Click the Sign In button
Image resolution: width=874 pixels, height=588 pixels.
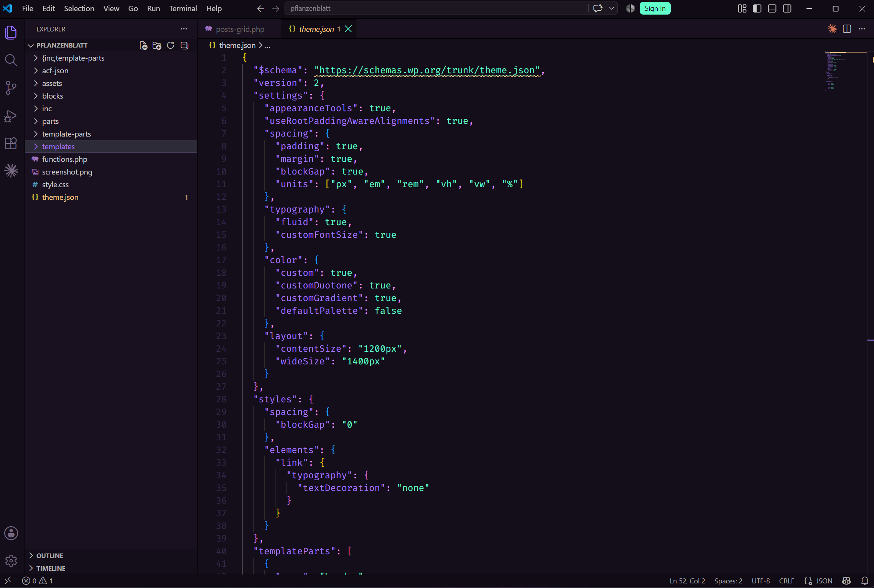coord(655,8)
